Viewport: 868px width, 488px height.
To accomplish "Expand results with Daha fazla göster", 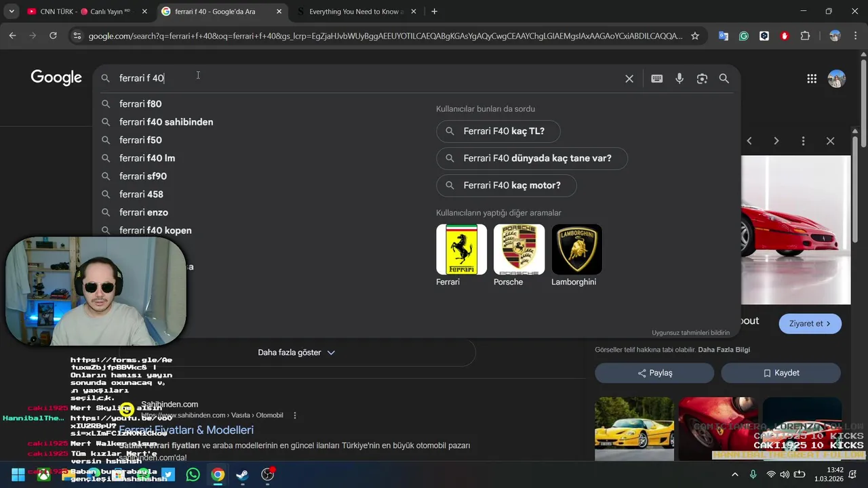I will (296, 352).
